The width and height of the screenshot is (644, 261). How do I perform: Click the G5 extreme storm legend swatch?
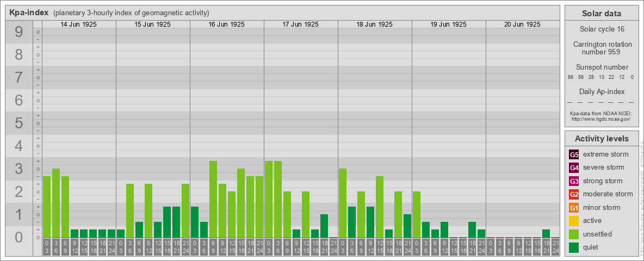[574, 155]
